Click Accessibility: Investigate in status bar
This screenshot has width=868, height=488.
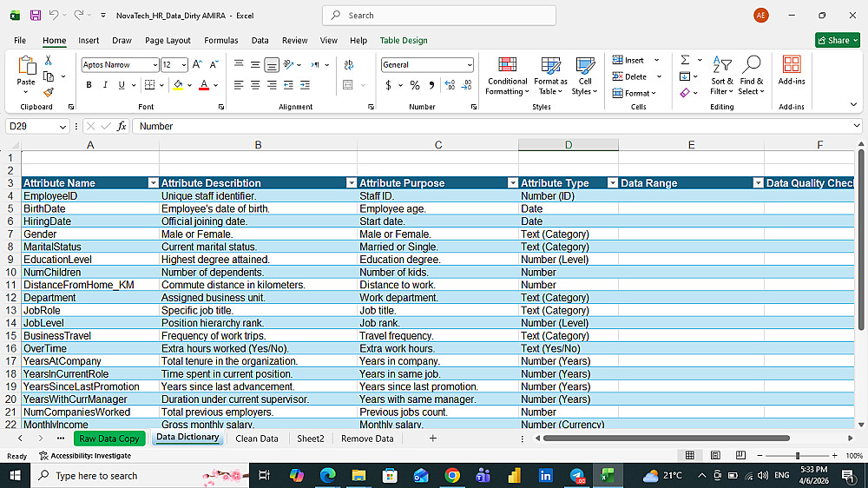coord(85,455)
